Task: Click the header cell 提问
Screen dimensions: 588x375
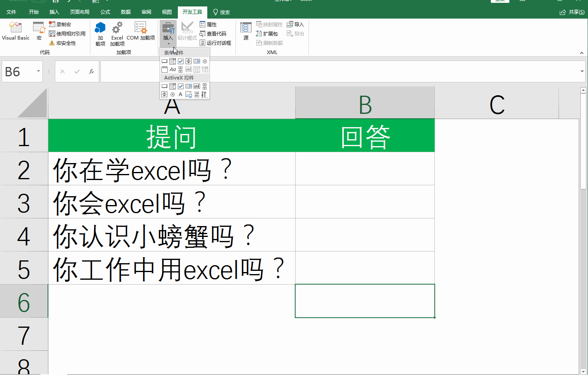Action: click(x=172, y=136)
